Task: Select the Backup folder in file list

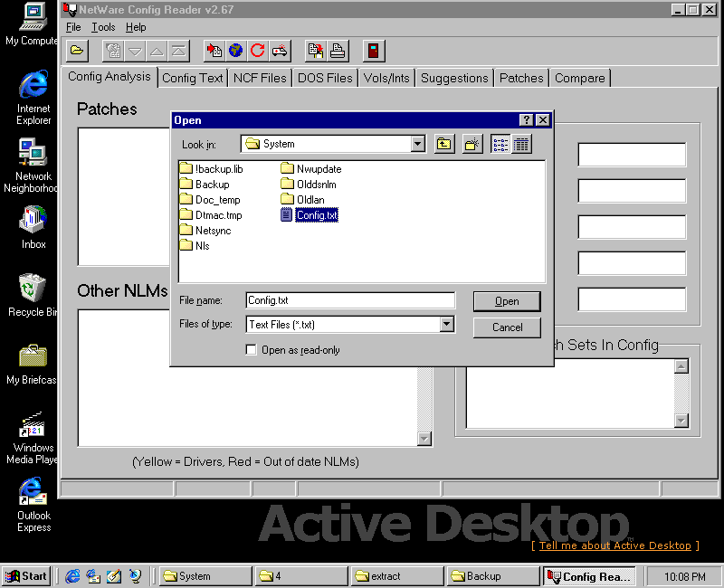Action: pos(205,185)
